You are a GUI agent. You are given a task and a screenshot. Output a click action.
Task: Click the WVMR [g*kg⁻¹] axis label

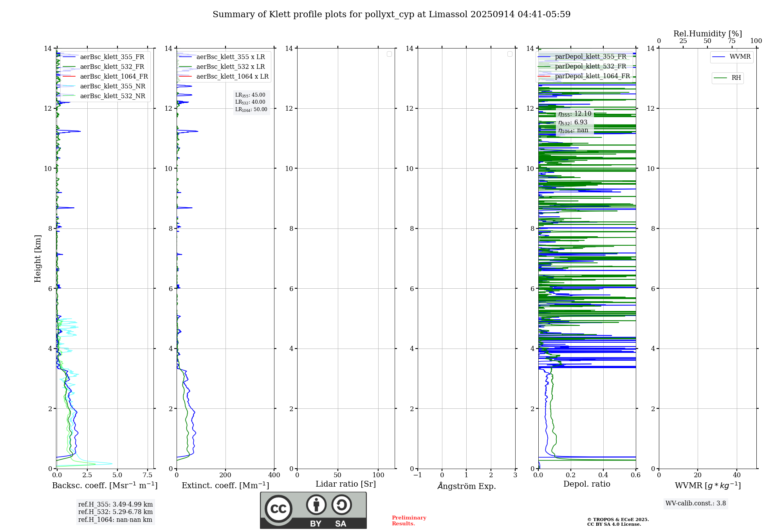click(x=708, y=485)
